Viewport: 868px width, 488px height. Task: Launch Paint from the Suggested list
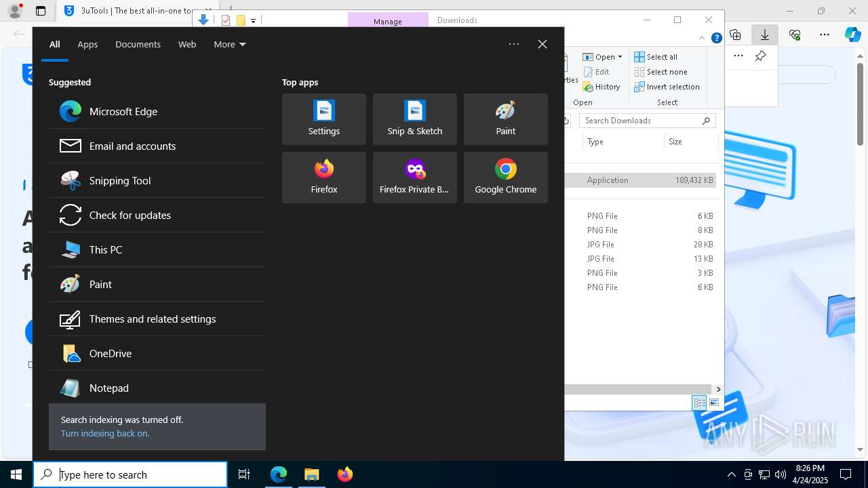(x=157, y=284)
